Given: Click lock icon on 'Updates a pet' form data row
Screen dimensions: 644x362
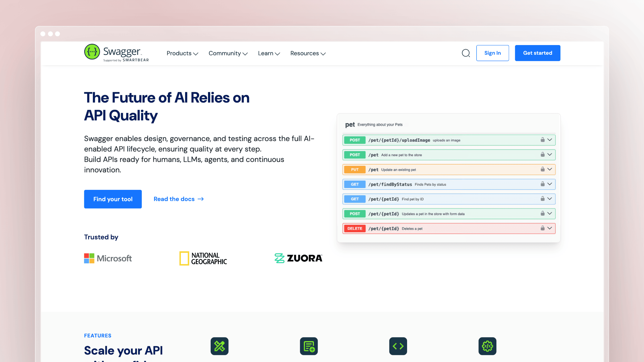Looking at the screenshot, I should (x=543, y=213).
